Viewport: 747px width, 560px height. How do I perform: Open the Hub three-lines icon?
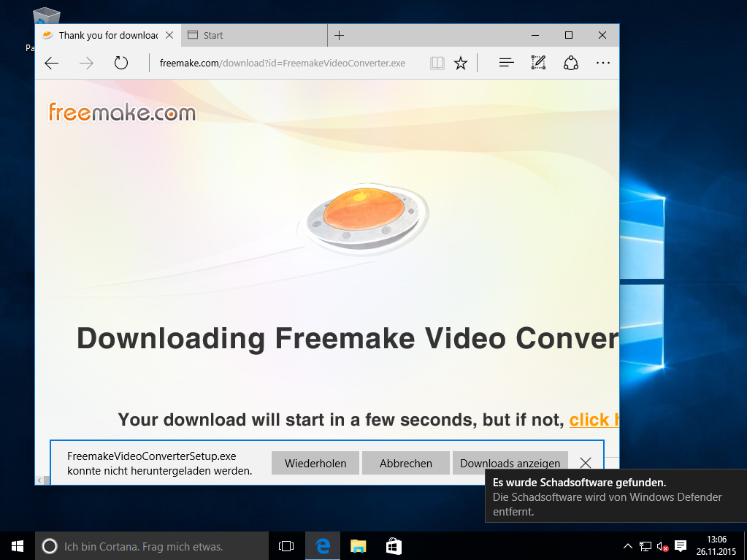pyautogui.click(x=507, y=63)
